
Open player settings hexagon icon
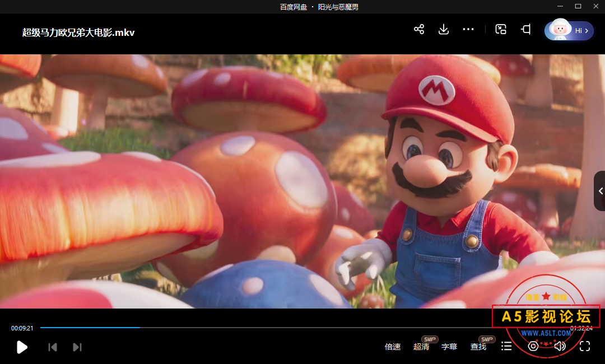tap(533, 346)
